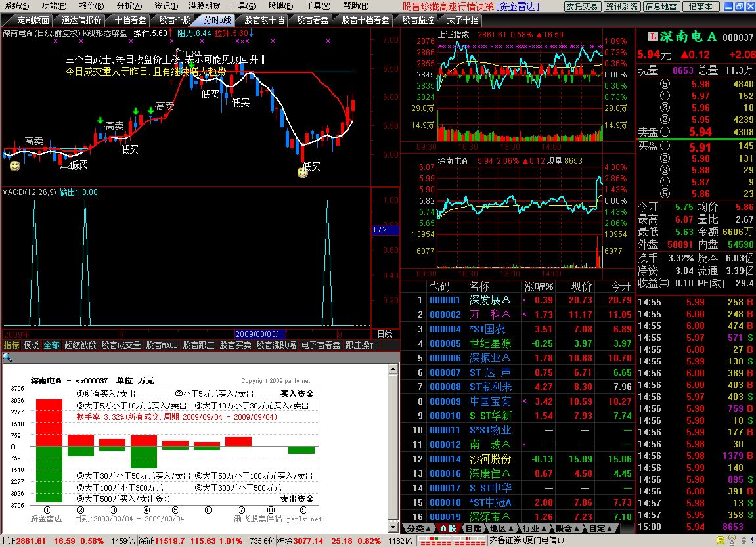The image size is (756, 547).
Task: Click the yellow up-arrow status bar icon
Action: click(721, 541)
